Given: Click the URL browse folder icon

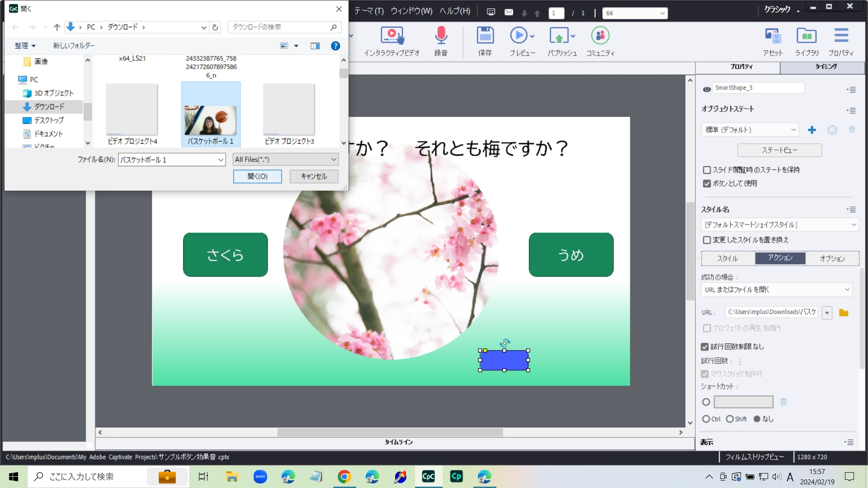Looking at the screenshot, I should tap(844, 313).
